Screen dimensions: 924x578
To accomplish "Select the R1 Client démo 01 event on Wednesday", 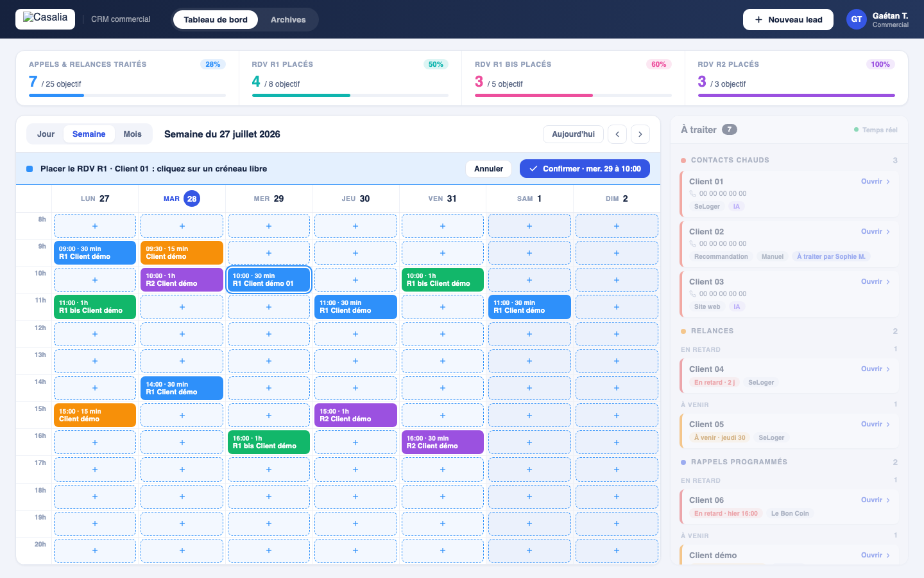I will point(269,280).
